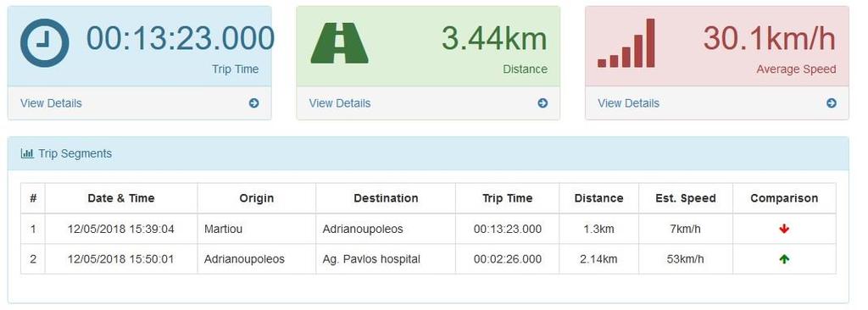The image size is (868, 310).
Task: Open View Details under Average Speed
Action: click(628, 103)
